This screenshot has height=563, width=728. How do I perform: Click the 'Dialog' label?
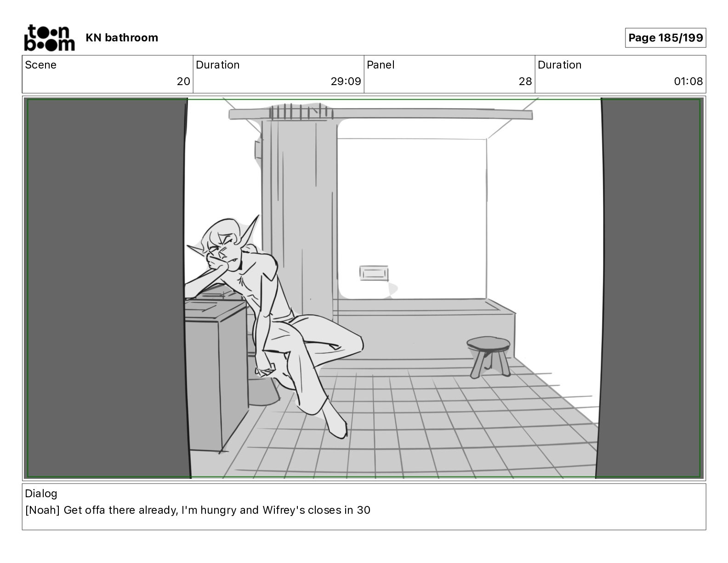click(x=41, y=494)
